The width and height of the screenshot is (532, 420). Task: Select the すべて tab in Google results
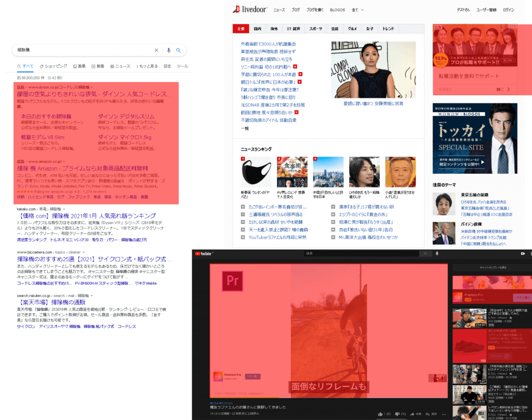pyautogui.click(x=25, y=66)
